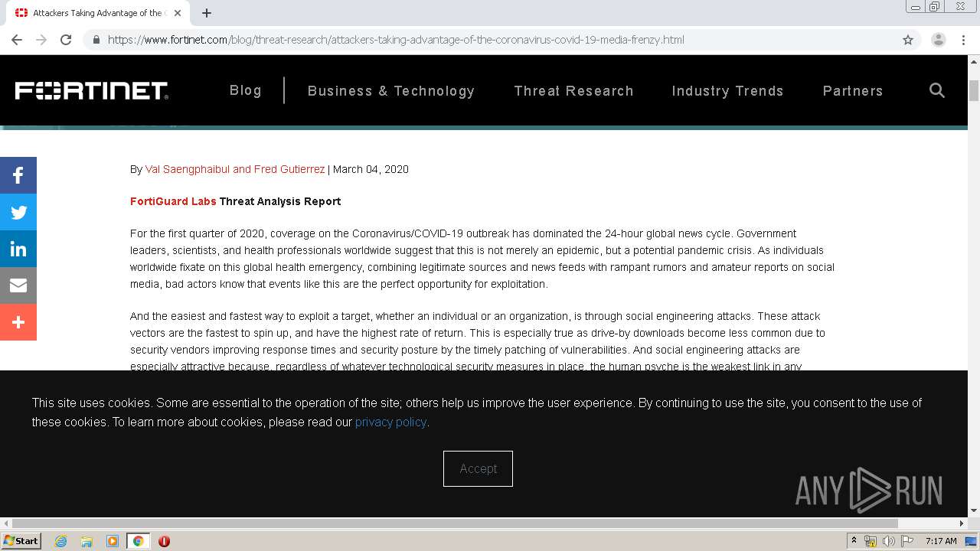Open Action Center flag icon
The image size is (980, 551).
(x=907, y=541)
